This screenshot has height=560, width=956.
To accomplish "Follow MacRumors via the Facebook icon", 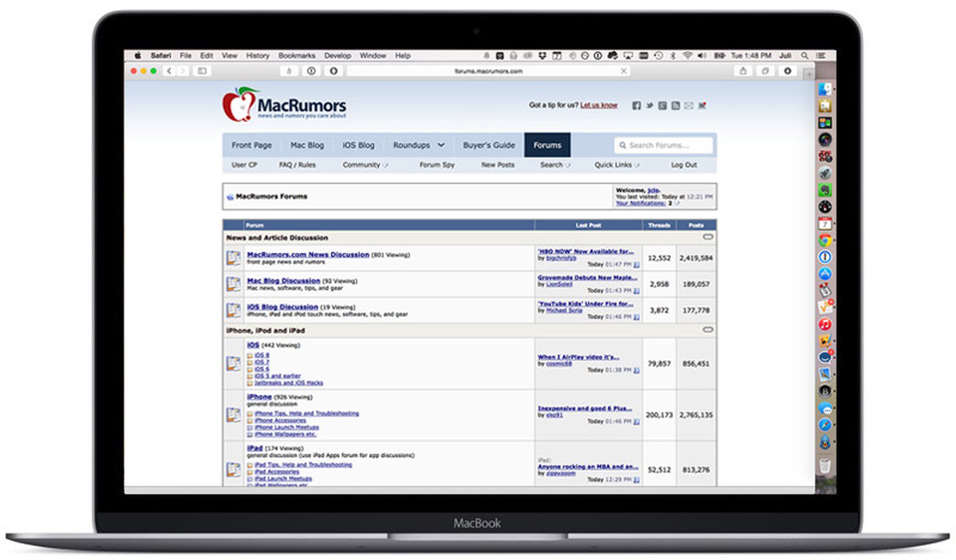I will [x=636, y=105].
